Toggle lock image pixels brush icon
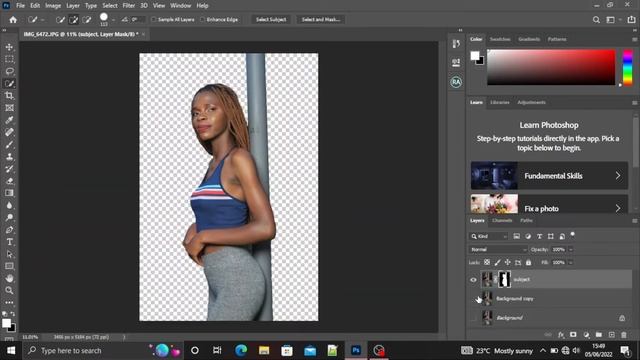 498,262
